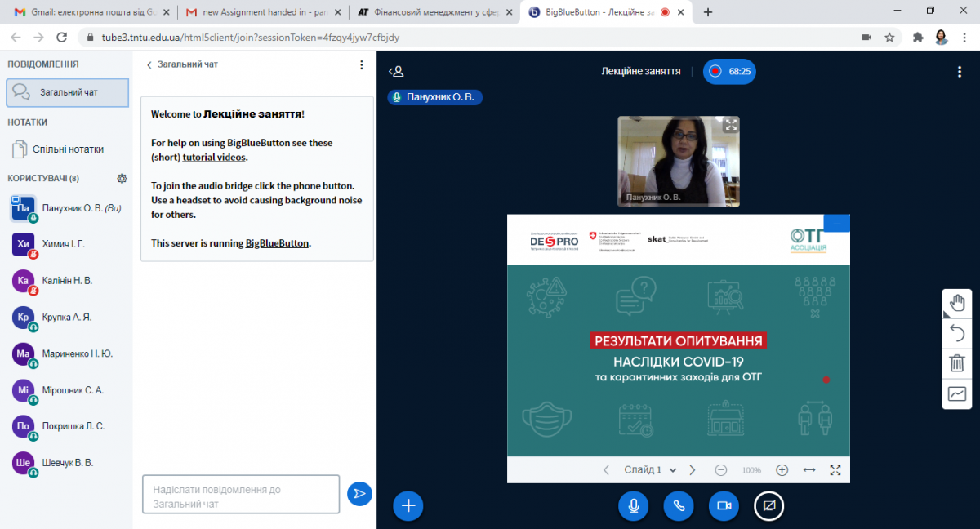Toggle screen sharing button
Image resolution: width=980 pixels, height=529 pixels.
(768, 506)
